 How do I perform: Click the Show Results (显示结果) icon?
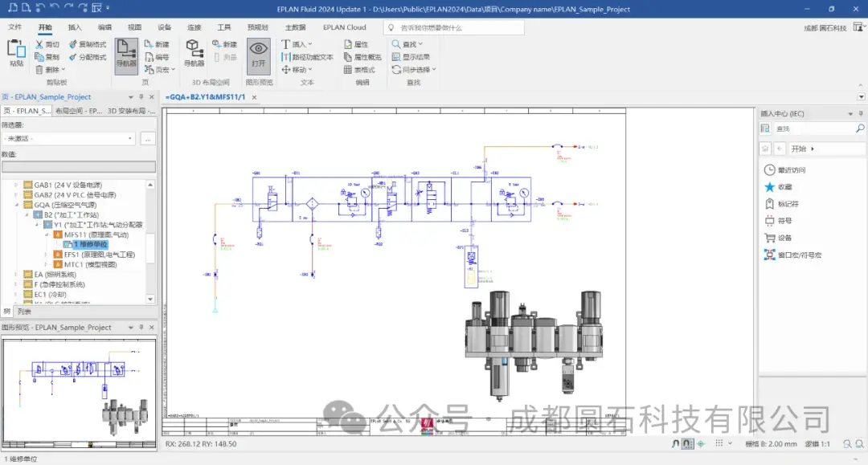tap(395, 57)
